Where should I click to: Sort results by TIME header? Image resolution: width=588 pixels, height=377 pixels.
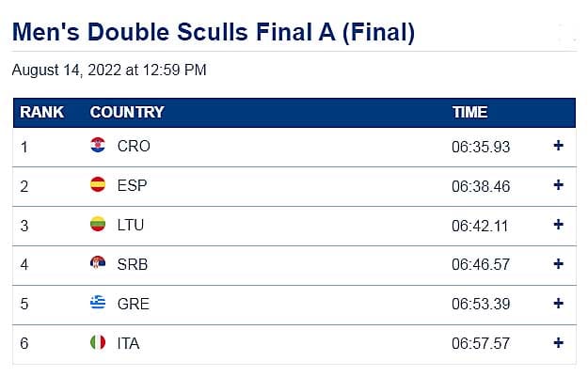coord(469,112)
